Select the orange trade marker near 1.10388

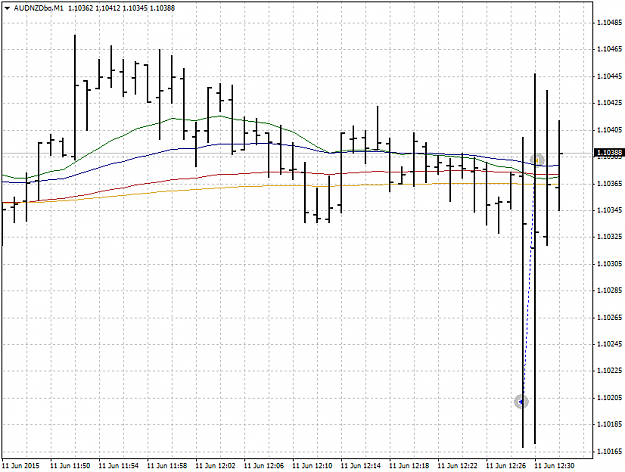click(x=537, y=160)
